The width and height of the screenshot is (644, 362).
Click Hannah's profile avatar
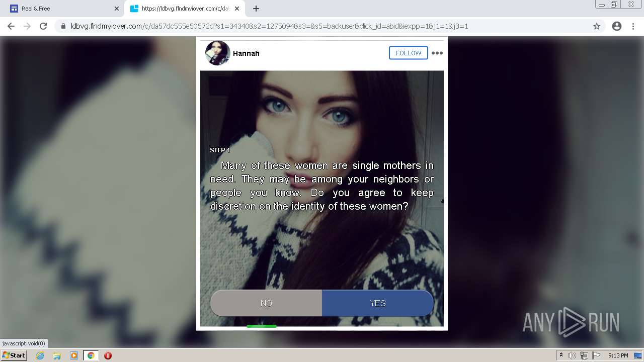coord(218,53)
